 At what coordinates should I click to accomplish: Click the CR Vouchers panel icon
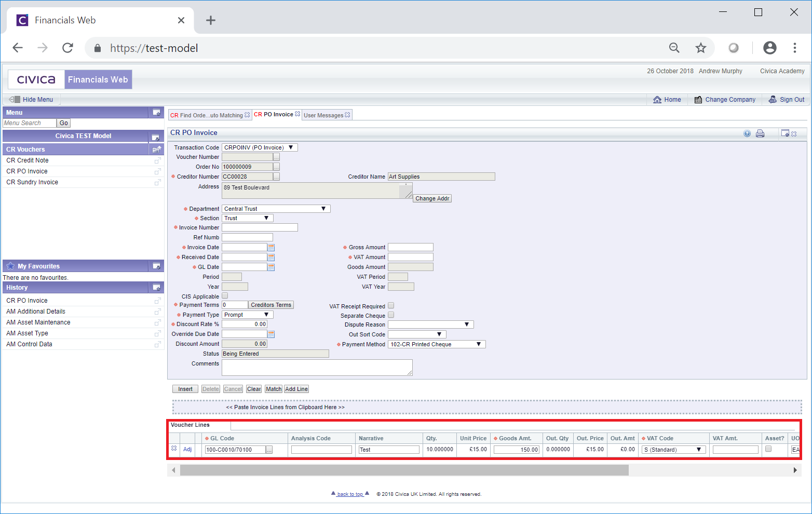click(156, 150)
